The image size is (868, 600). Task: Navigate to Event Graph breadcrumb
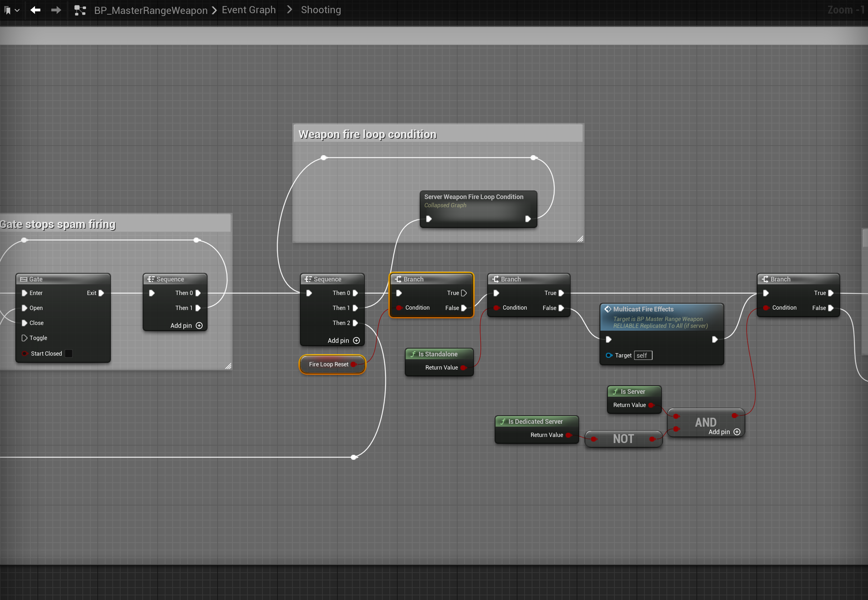[248, 10]
